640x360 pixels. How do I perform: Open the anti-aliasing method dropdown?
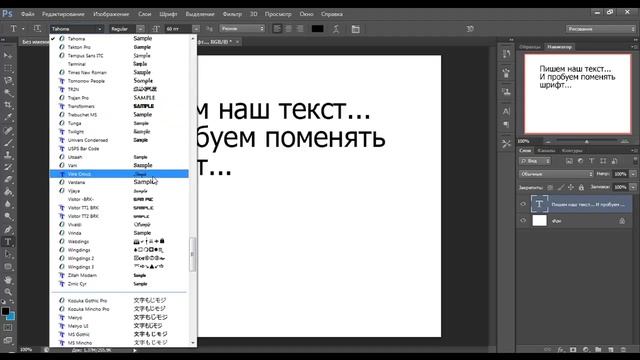coord(242,29)
